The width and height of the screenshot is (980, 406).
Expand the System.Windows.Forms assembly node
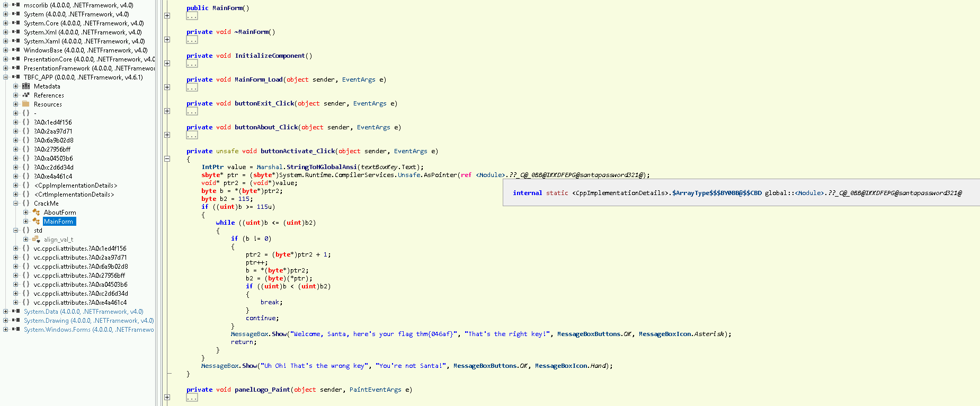[x=5, y=330]
